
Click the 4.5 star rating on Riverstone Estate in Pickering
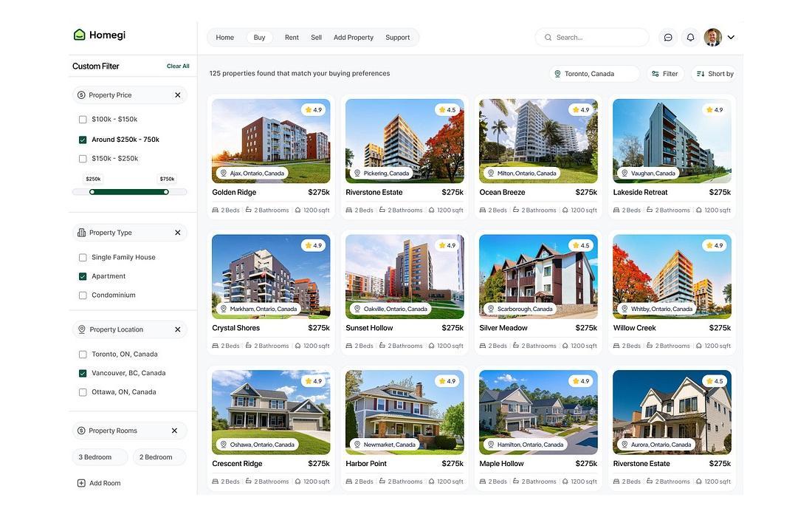coord(447,110)
